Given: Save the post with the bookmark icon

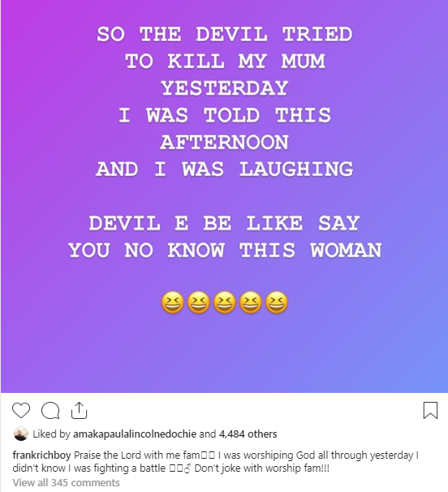Looking at the screenshot, I should point(430,410).
